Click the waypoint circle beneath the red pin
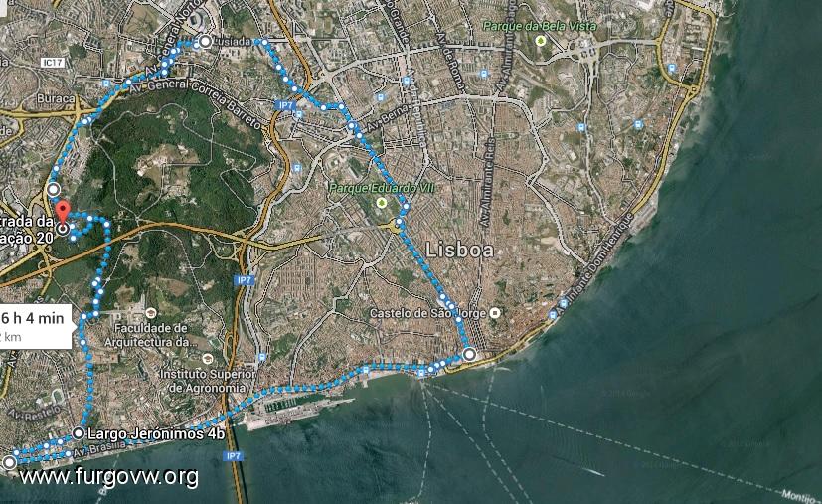 pyautogui.click(x=63, y=229)
